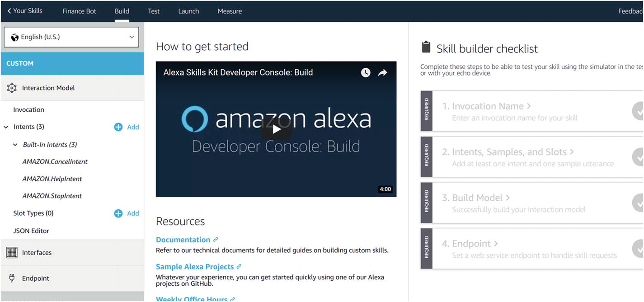Open checklist step 1. Invocation Name
The width and height of the screenshot is (644, 302).
[486, 106]
